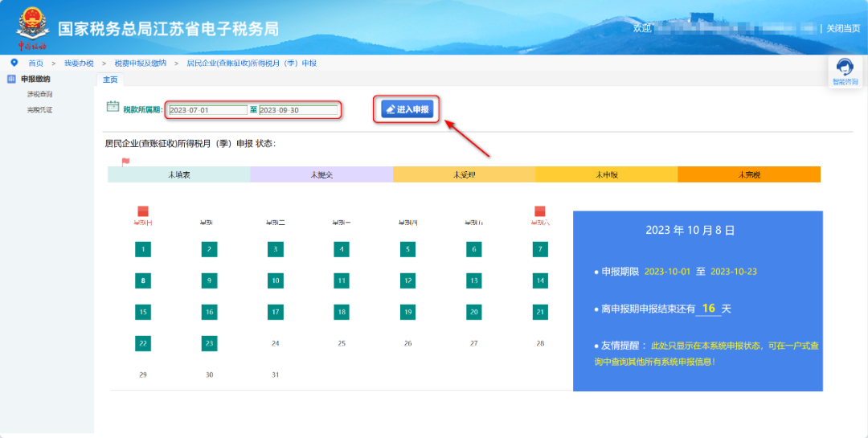The width and height of the screenshot is (868, 438).
Task: Select calendar day 2
Action: click(209, 249)
